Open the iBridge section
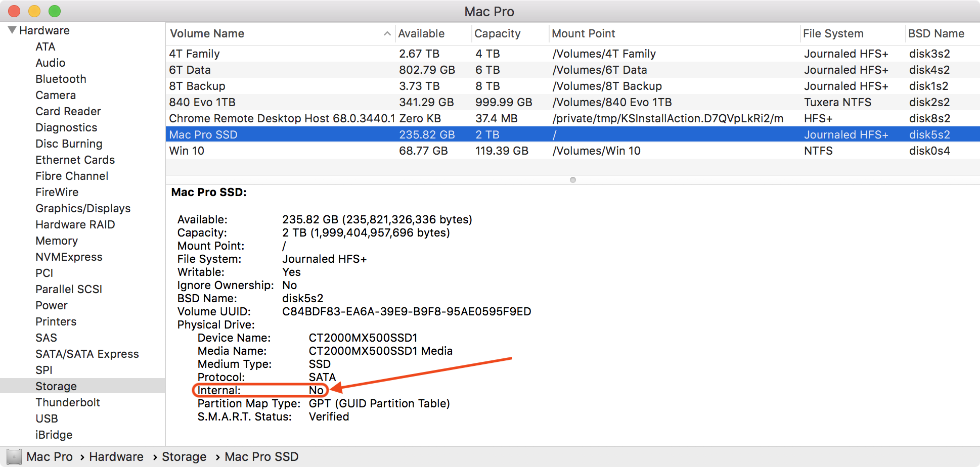980x467 pixels. (54, 435)
